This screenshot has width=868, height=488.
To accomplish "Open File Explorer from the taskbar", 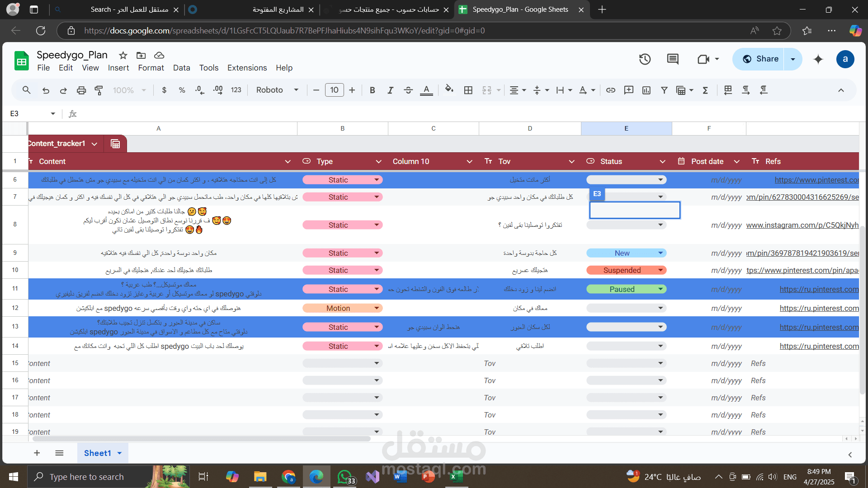I will tap(260, 477).
